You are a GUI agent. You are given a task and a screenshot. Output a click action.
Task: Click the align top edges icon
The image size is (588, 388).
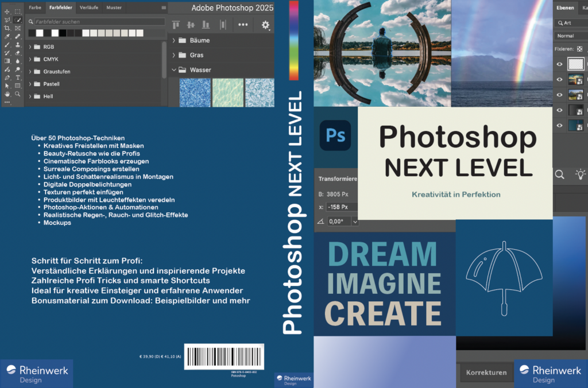(176, 25)
